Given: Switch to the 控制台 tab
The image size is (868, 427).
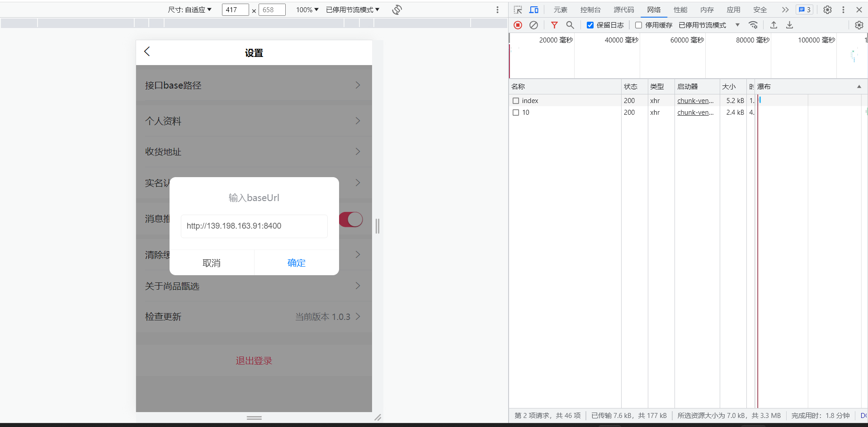Looking at the screenshot, I should (x=590, y=10).
